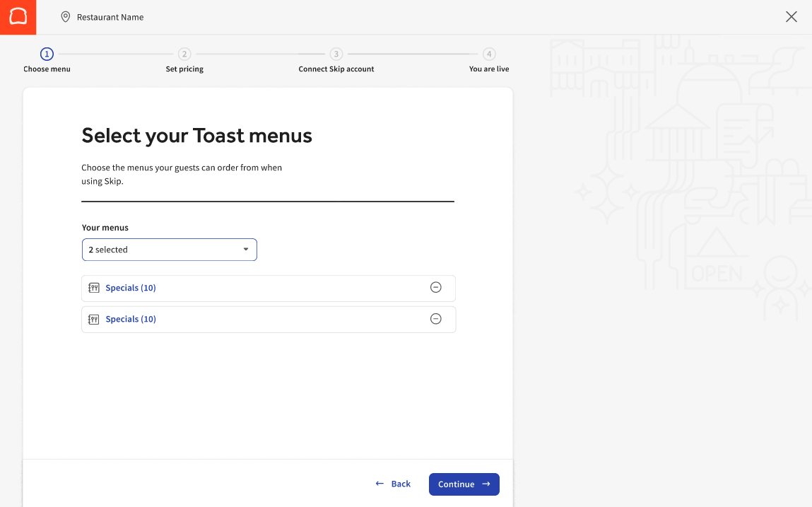Select the Connect Skip account step label
Viewport: 812px width, 507px height.
pos(336,69)
